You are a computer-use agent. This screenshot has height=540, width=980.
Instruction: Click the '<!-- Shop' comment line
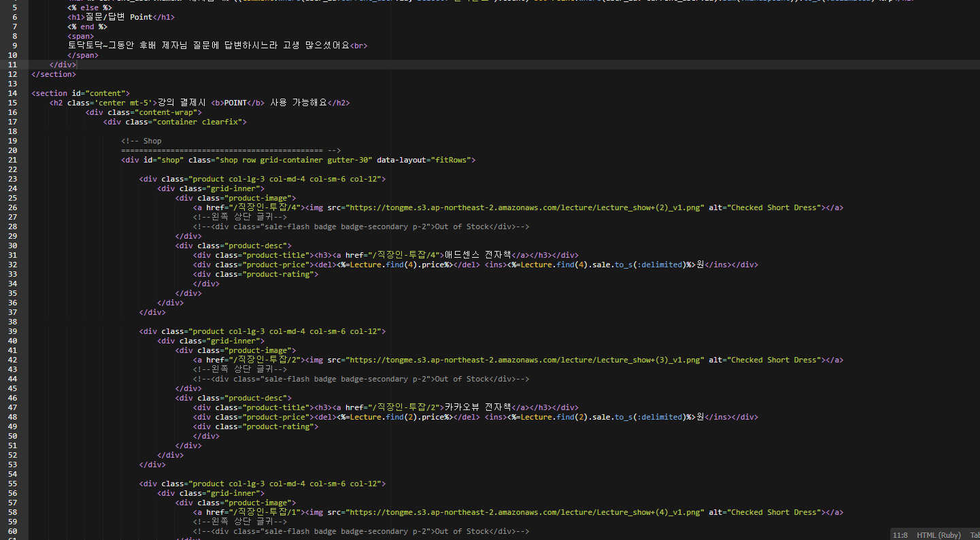[141, 141]
